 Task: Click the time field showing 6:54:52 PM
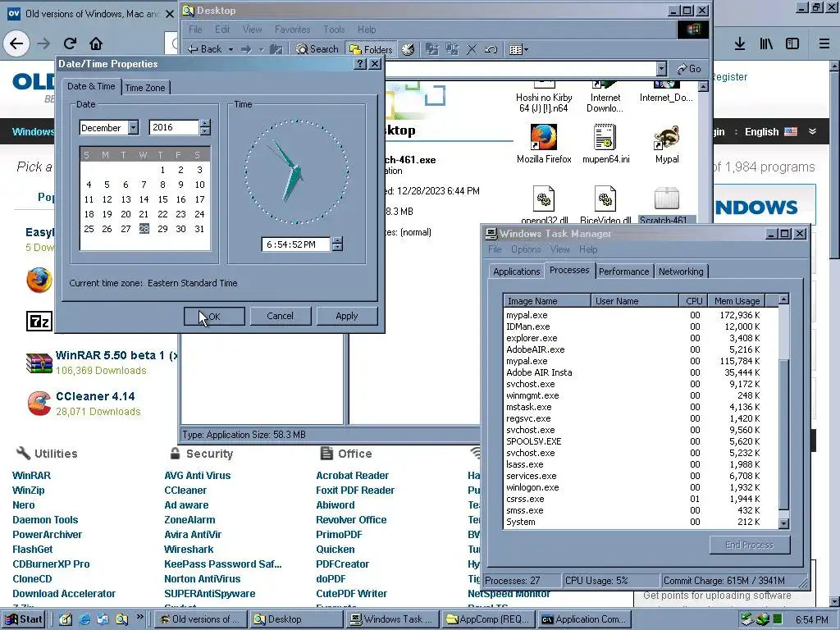pyautogui.click(x=296, y=244)
